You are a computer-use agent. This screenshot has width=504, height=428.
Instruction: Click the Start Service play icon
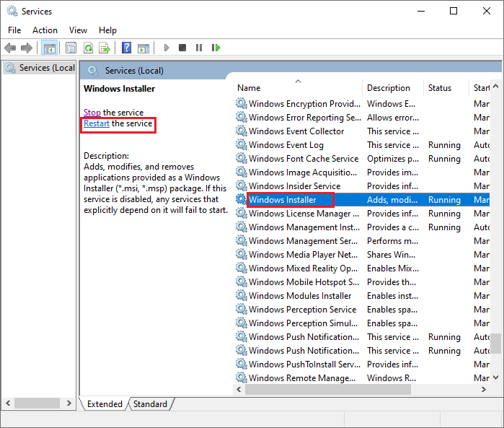(x=166, y=48)
